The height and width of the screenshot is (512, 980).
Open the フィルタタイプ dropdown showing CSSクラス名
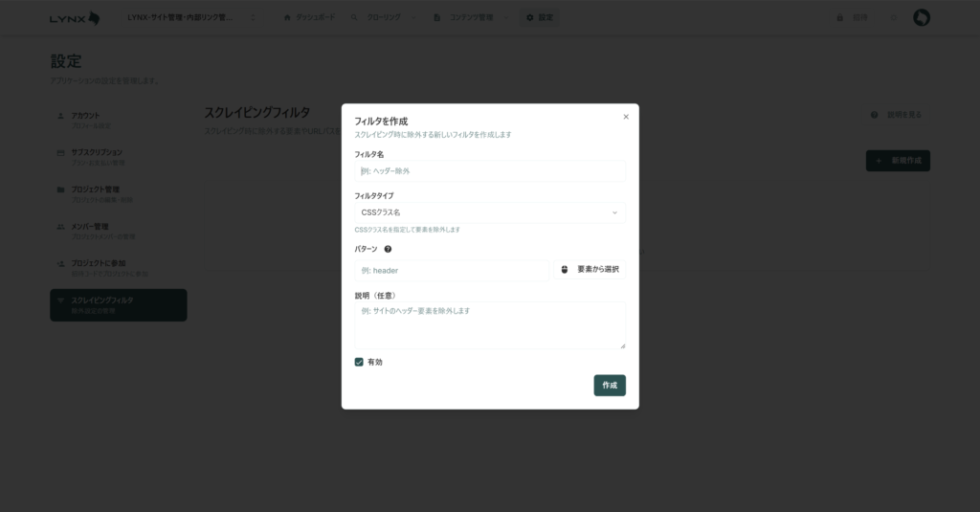click(489, 212)
